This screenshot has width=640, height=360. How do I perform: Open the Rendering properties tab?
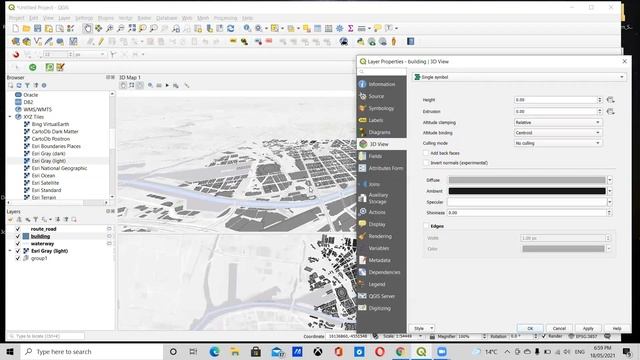(382, 236)
